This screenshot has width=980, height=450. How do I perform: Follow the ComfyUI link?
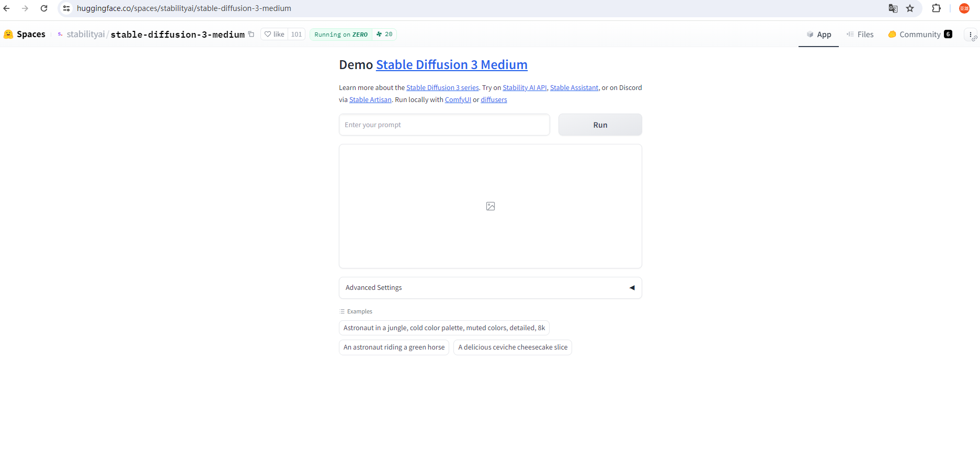pos(458,100)
